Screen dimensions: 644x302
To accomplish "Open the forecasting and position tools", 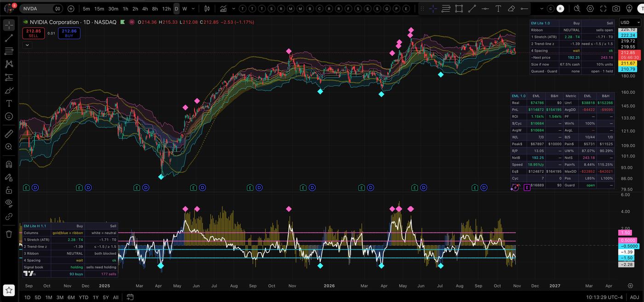I will click(x=9, y=77).
